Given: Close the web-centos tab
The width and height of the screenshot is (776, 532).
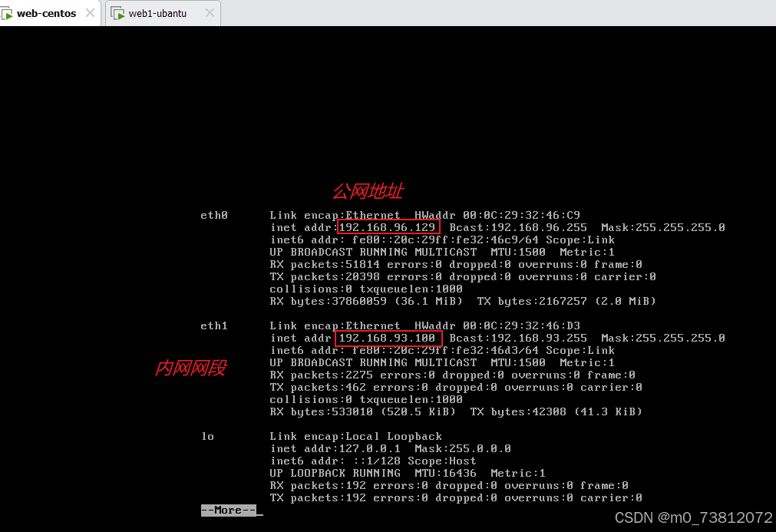Looking at the screenshot, I should point(90,13).
